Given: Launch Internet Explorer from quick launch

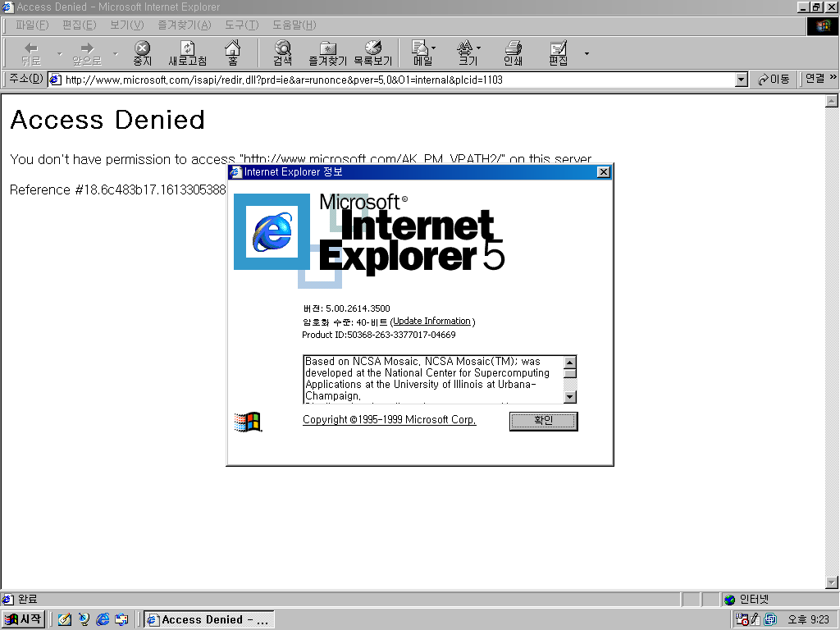Looking at the screenshot, I should click(103, 619).
